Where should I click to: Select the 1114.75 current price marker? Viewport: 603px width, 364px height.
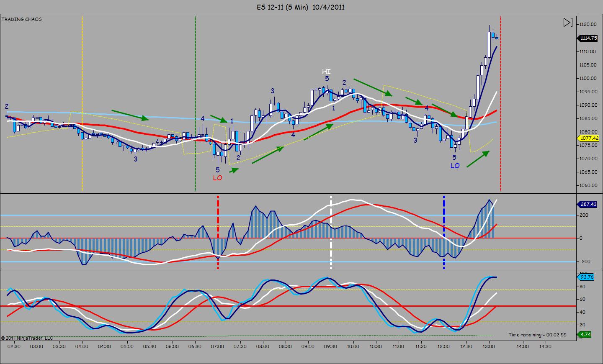588,38
